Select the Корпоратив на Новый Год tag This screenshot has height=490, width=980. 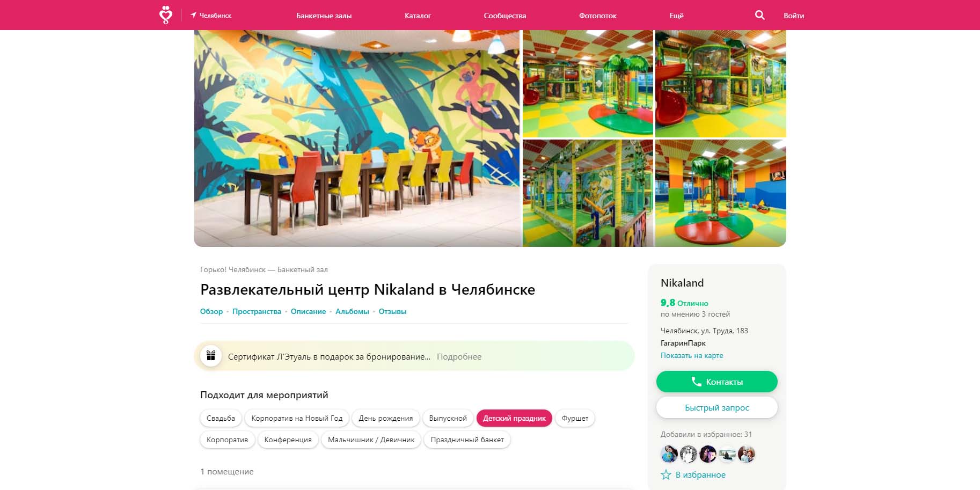297,418
